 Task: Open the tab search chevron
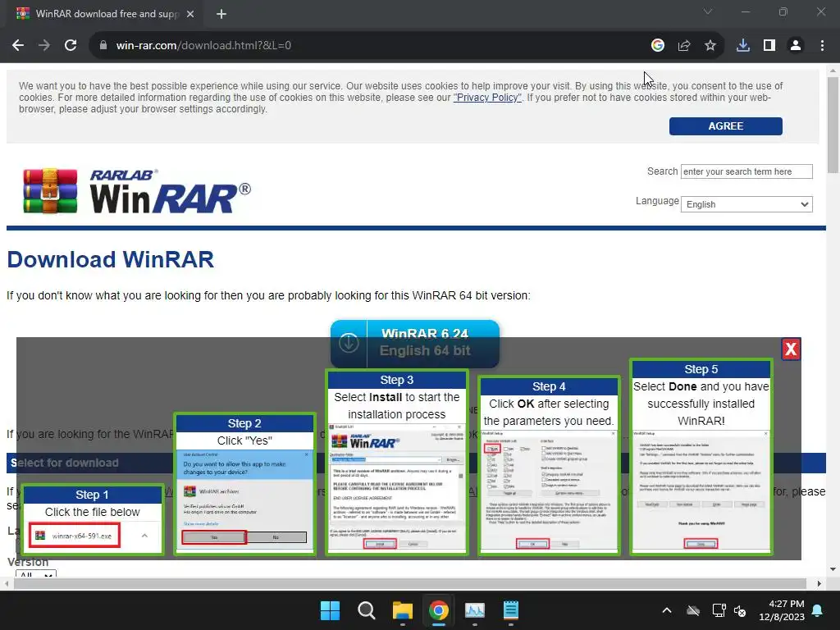[708, 11]
